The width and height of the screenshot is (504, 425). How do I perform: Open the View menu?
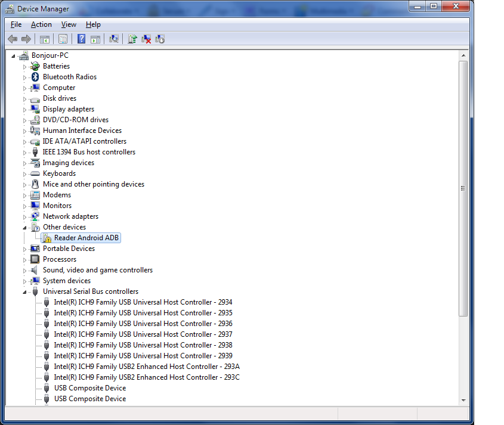[x=69, y=24]
